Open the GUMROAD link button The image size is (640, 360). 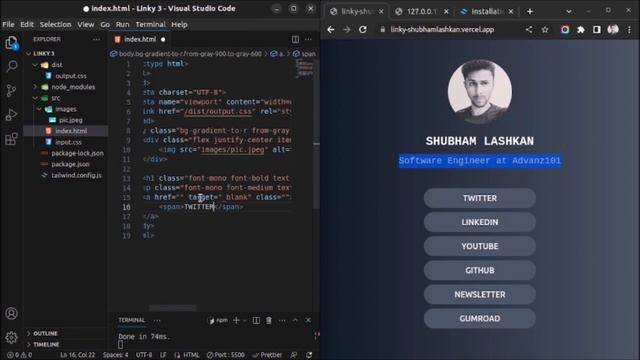tap(480, 318)
